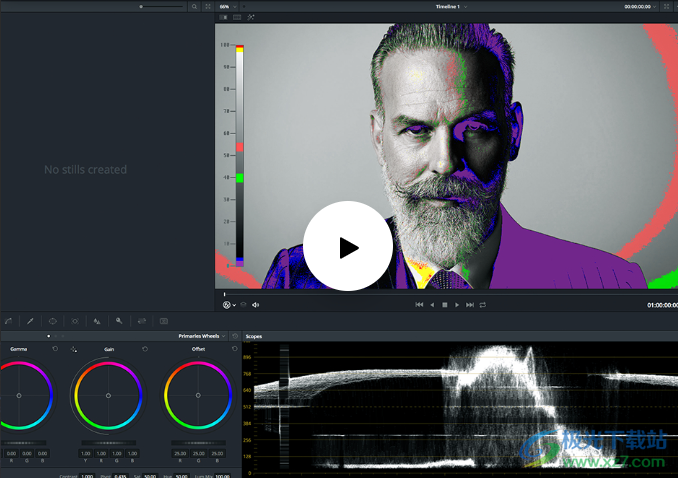Click the Scopes panel title

coord(254,336)
